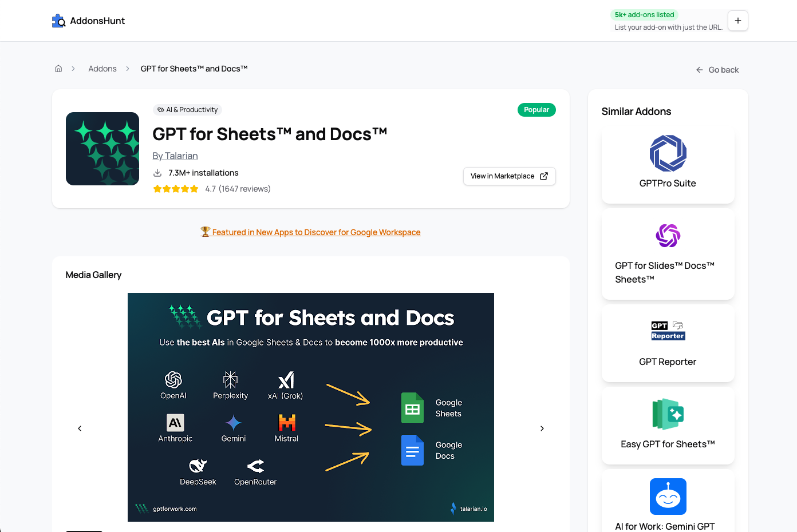Image resolution: width=797 pixels, height=532 pixels.
Task: Go to Addons breadcrumb
Action: pos(102,69)
